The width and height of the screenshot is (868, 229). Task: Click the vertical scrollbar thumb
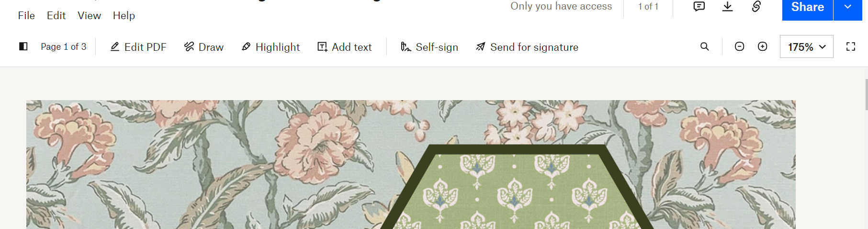coord(866,95)
